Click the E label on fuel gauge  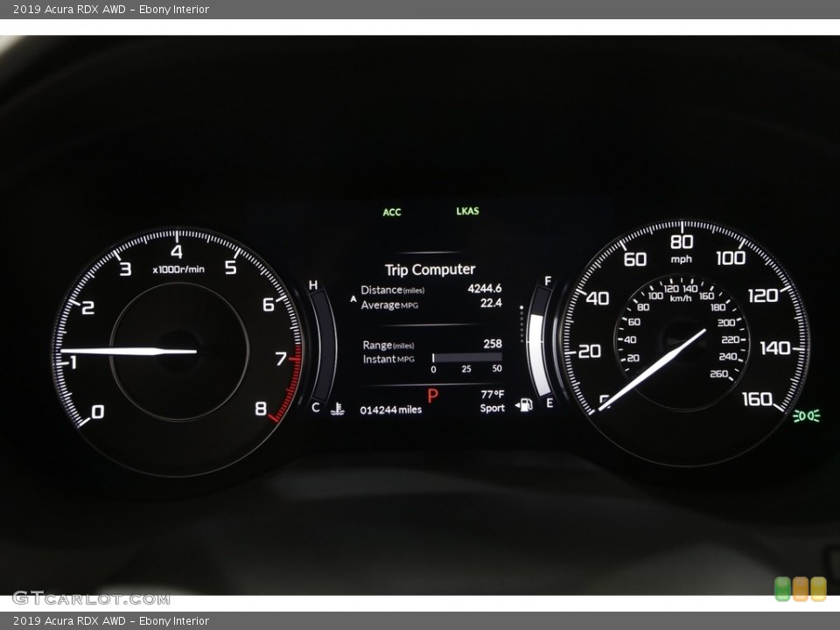pos(549,402)
